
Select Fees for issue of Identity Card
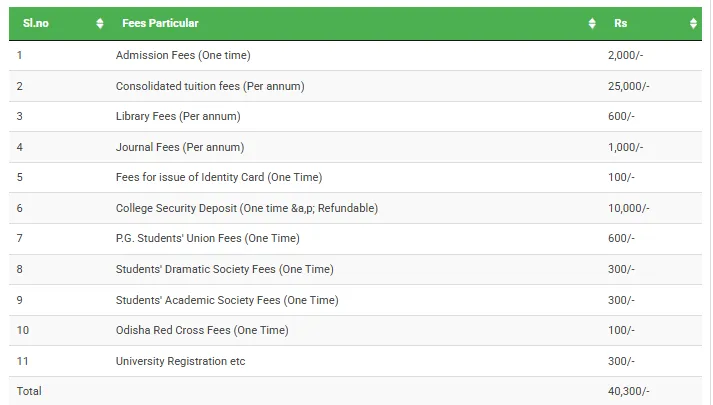pos(219,178)
